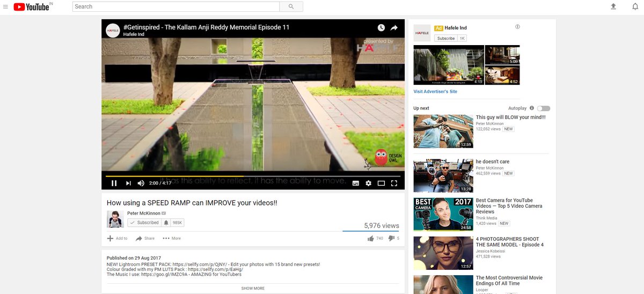Click the Design Owl watermark icon
Viewport: 644px width, 294px height.
(x=380, y=158)
